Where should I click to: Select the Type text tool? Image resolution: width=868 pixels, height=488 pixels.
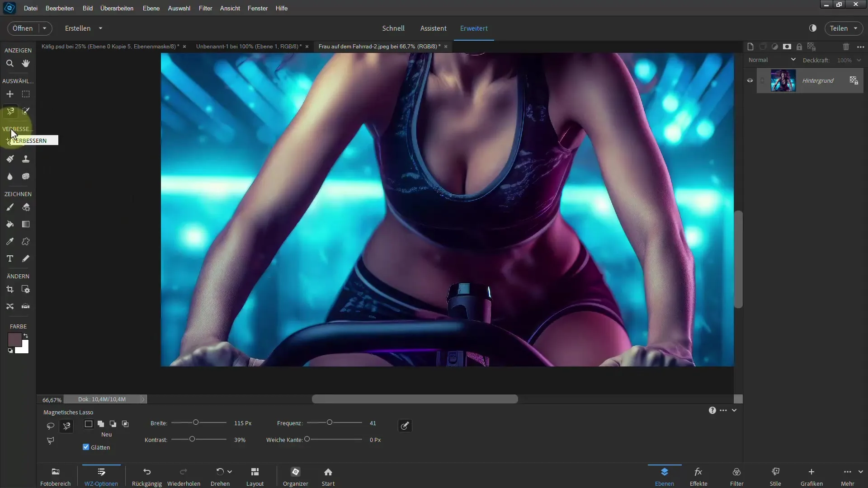point(9,258)
